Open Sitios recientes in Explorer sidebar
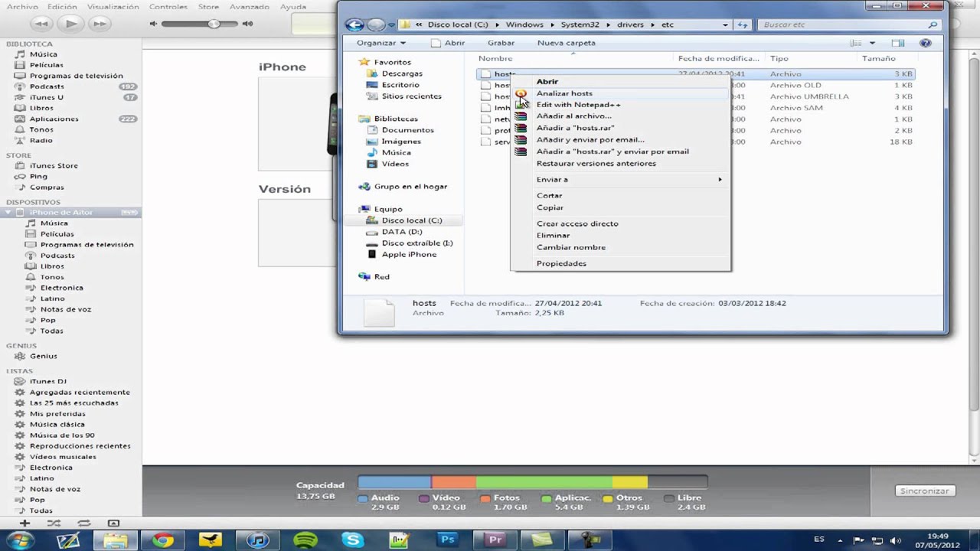The height and width of the screenshot is (551, 980). click(x=411, y=96)
